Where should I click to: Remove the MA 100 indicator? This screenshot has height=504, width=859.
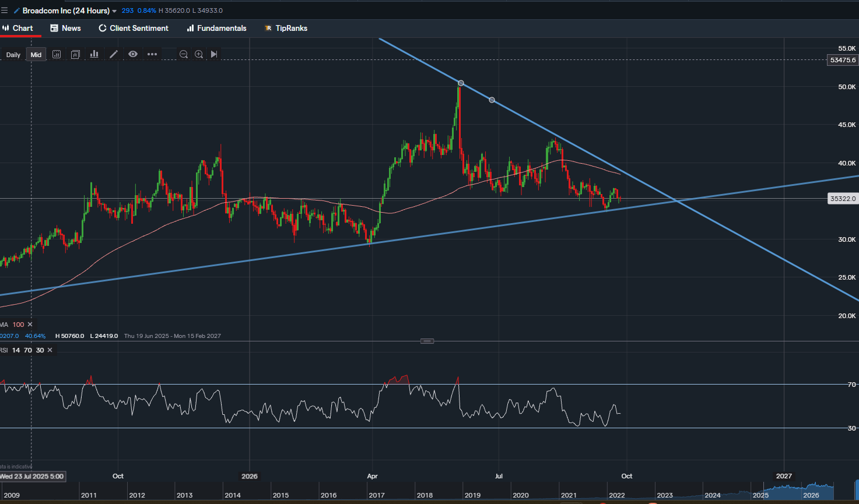click(x=30, y=325)
